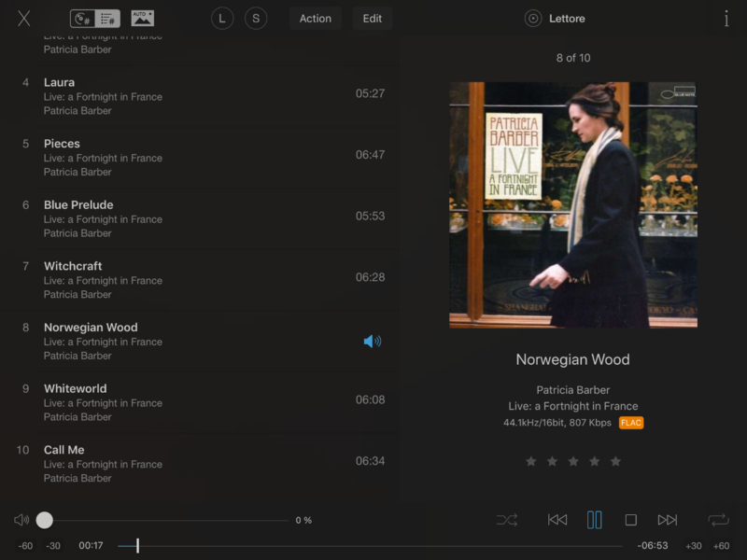Skip to the next track
This screenshot has height=560, width=747.
(x=667, y=520)
